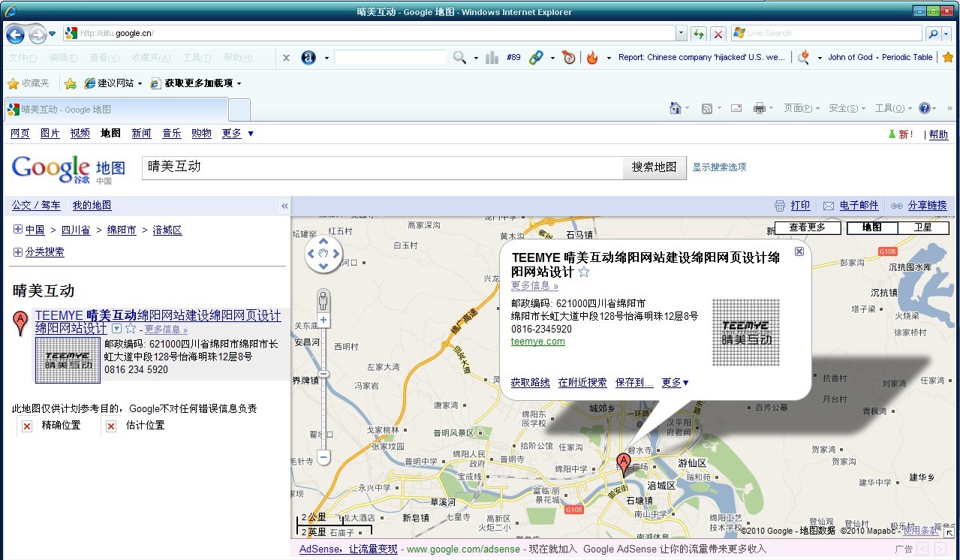Click the Read Mail envelope icon
The image size is (960, 560).
736,108
